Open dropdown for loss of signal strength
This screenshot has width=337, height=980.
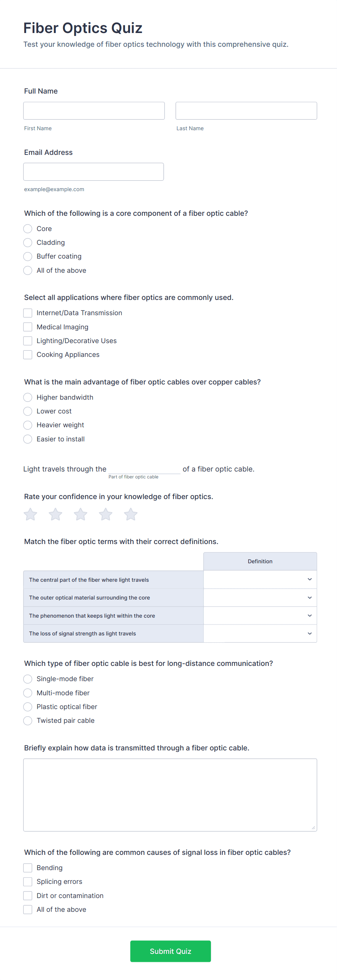[260, 633]
